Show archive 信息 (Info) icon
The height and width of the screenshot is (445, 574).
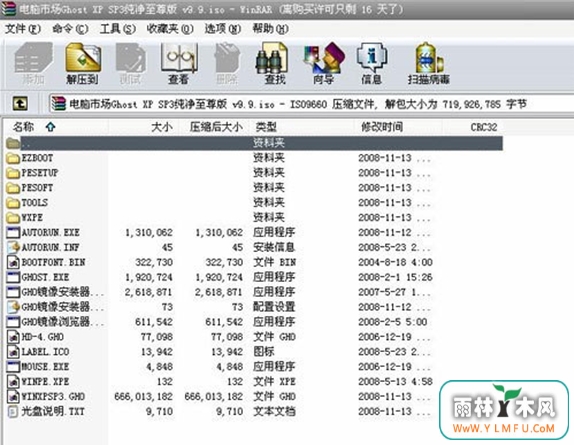point(371,63)
